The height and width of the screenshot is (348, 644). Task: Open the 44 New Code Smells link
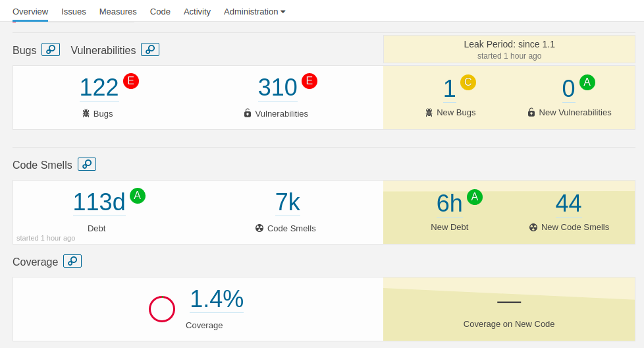(x=568, y=204)
